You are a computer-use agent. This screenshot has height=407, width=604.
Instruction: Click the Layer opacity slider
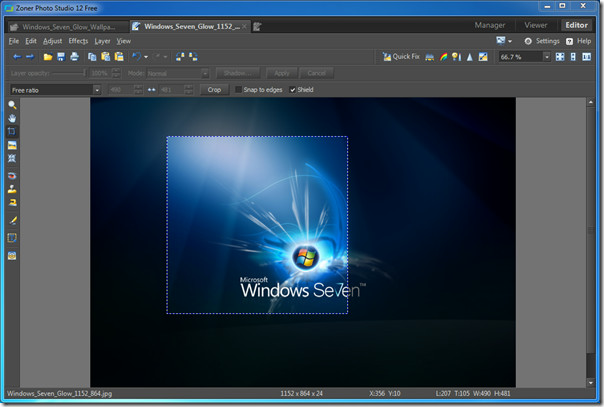69,73
